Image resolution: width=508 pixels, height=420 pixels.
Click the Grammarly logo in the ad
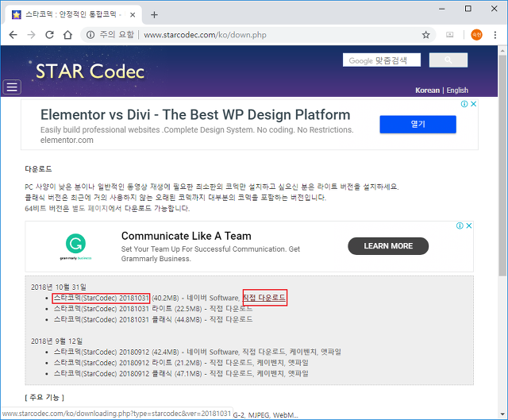76,247
